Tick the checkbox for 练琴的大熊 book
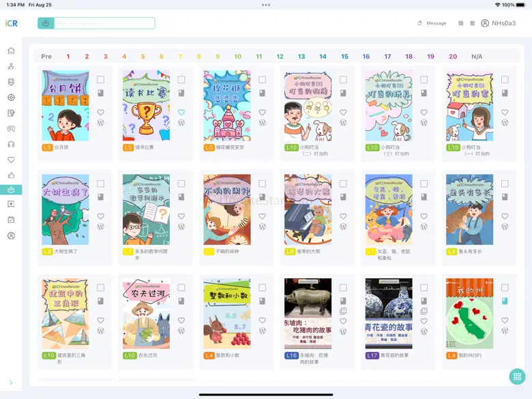The height and width of the screenshot is (399, 532). [343, 183]
